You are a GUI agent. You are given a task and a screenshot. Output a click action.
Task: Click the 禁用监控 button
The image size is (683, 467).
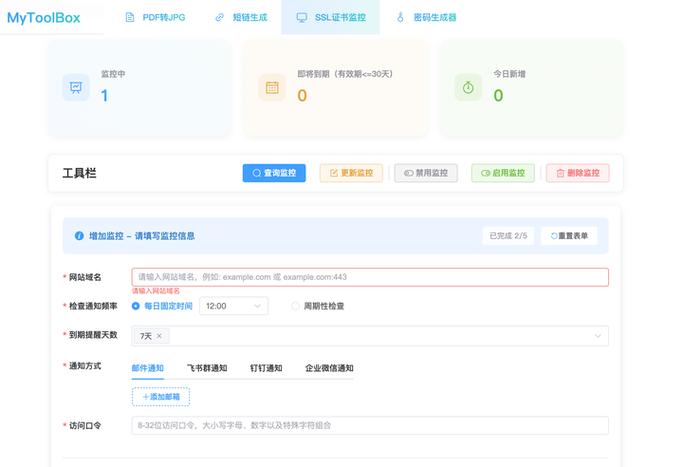click(426, 173)
